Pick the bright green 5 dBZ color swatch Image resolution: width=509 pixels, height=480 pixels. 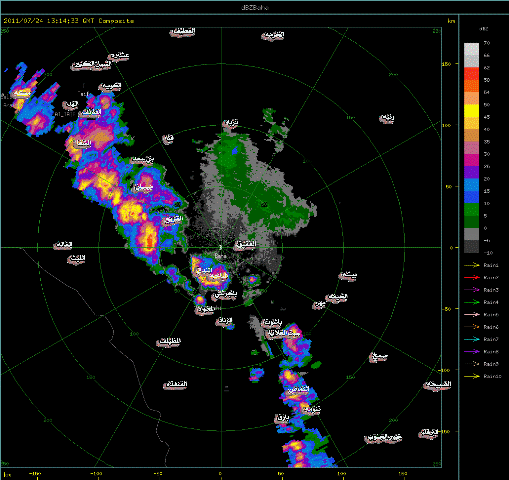tap(471, 209)
